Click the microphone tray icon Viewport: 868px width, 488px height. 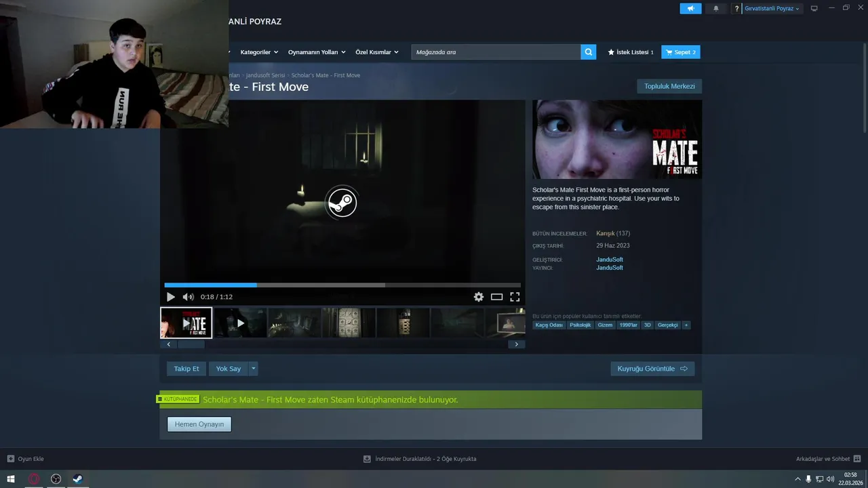point(808,479)
